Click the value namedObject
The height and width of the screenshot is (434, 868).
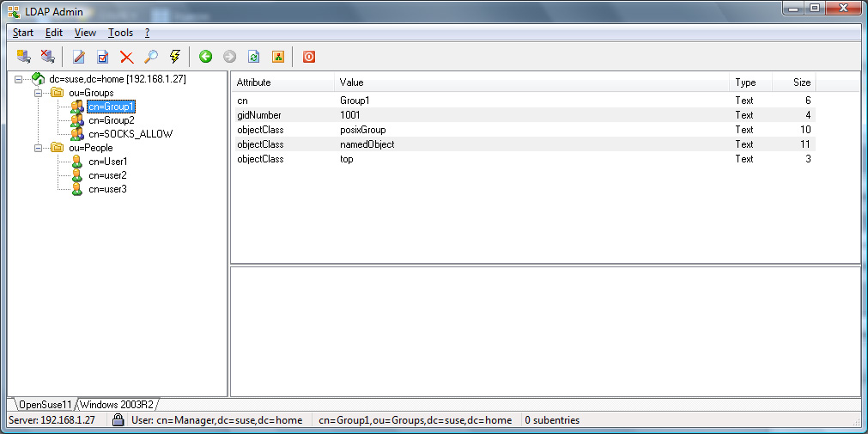point(367,144)
